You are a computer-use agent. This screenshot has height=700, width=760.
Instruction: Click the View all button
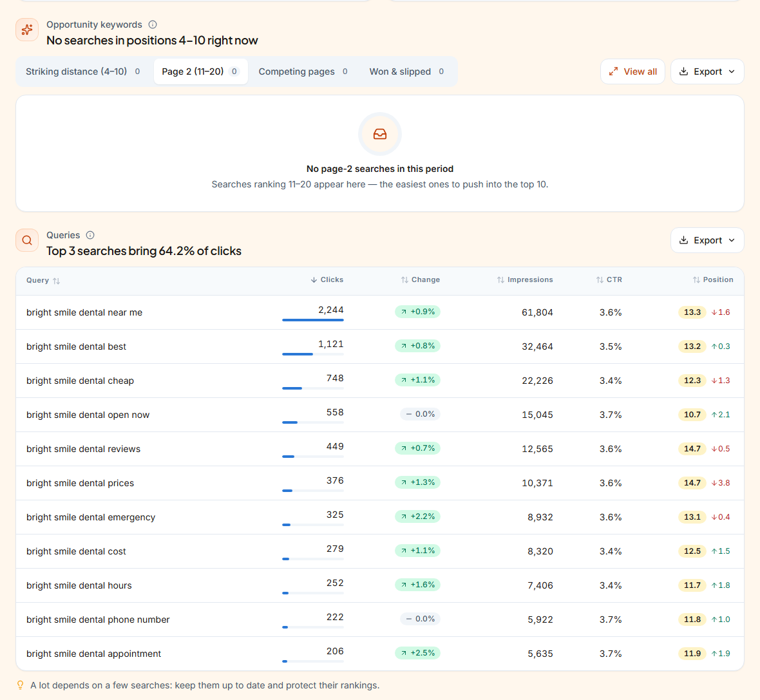(x=632, y=71)
